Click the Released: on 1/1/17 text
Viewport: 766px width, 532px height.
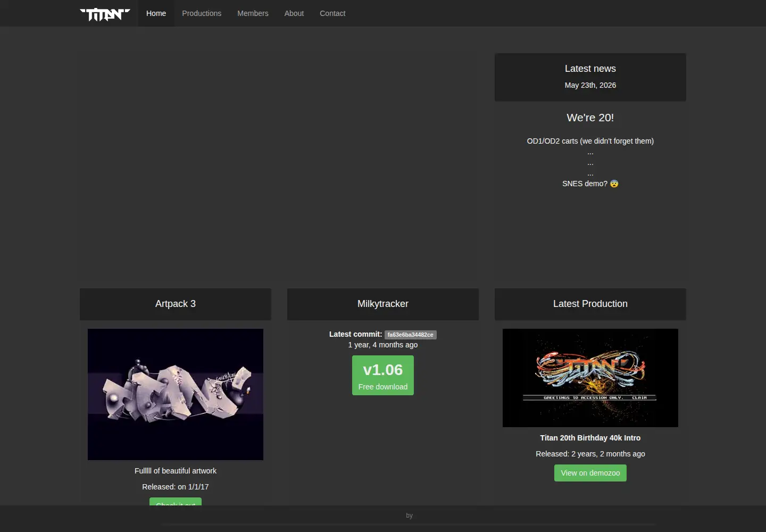176,487
